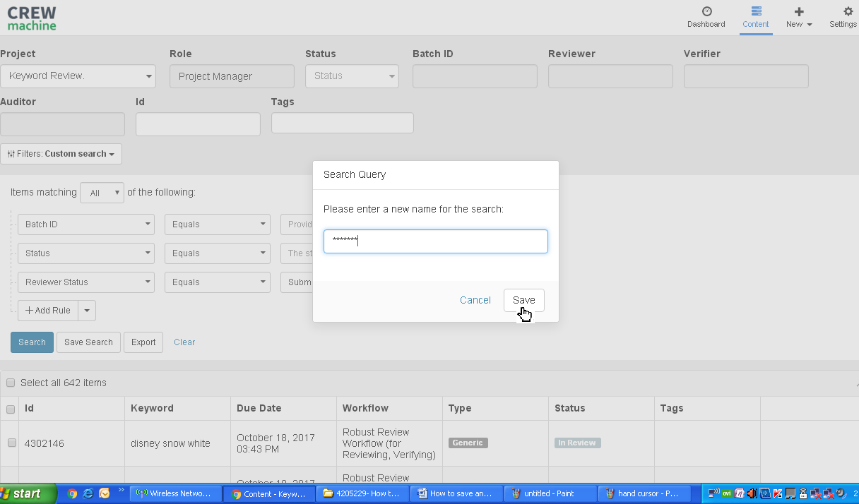859x504 pixels.
Task: Click the Save Search button
Action: [x=88, y=342]
